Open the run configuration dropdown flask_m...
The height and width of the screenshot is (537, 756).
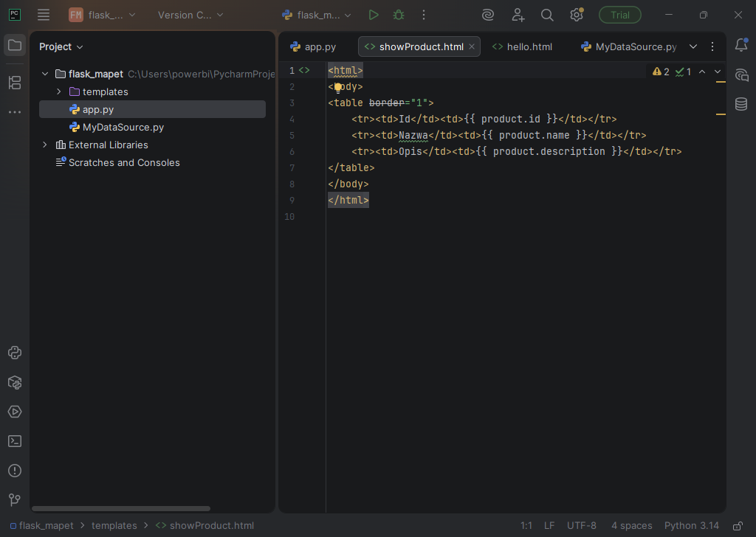pyautogui.click(x=316, y=15)
